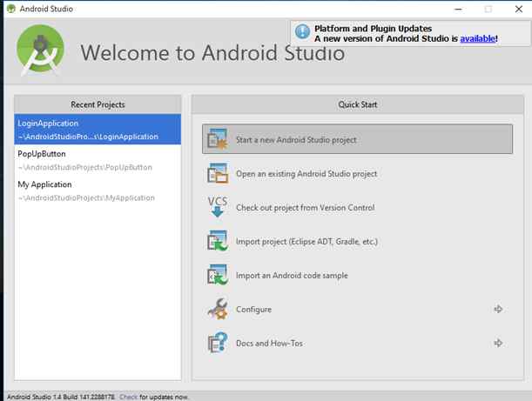Click the AndroidStudioProjects\PopUpButton path text
Image resolution: width=532 pixels, height=401 pixels.
point(85,167)
